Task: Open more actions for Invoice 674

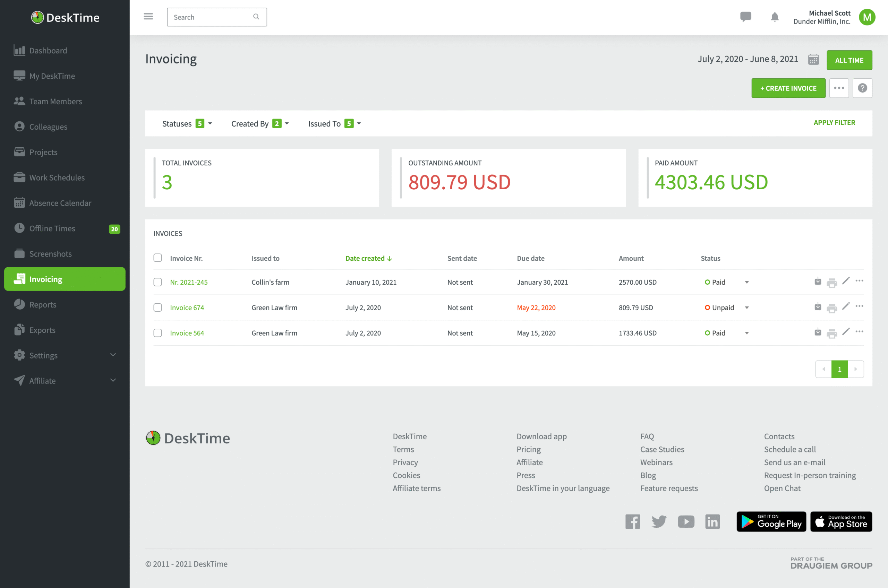Action: (860, 306)
